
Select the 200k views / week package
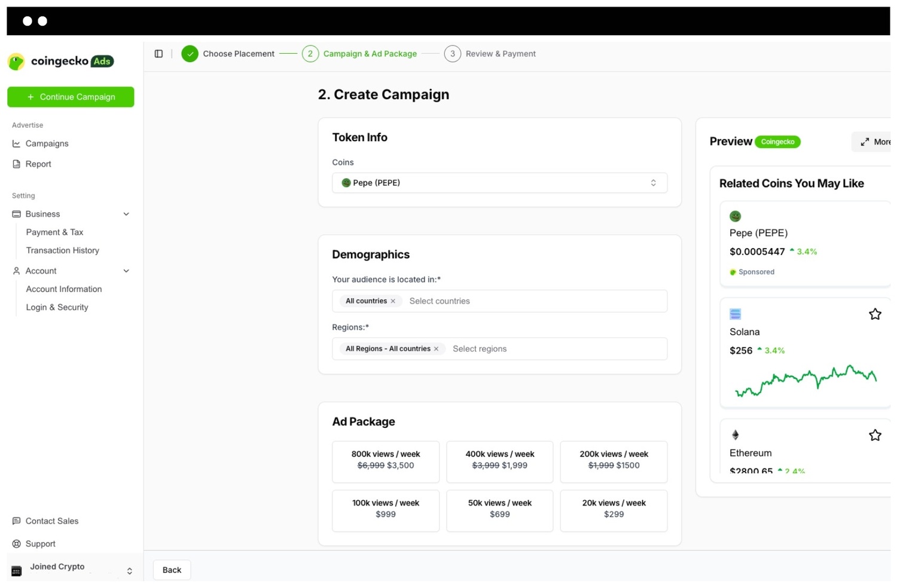(x=614, y=462)
